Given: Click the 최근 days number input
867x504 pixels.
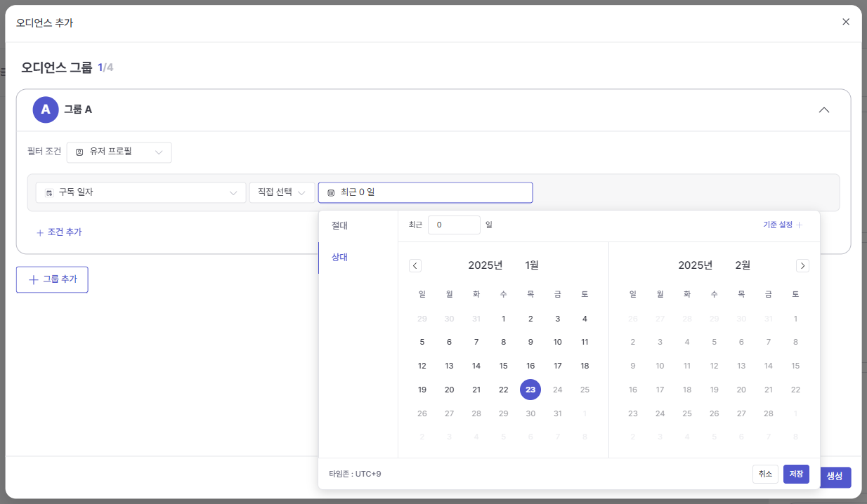Looking at the screenshot, I should tap(454, 225).
